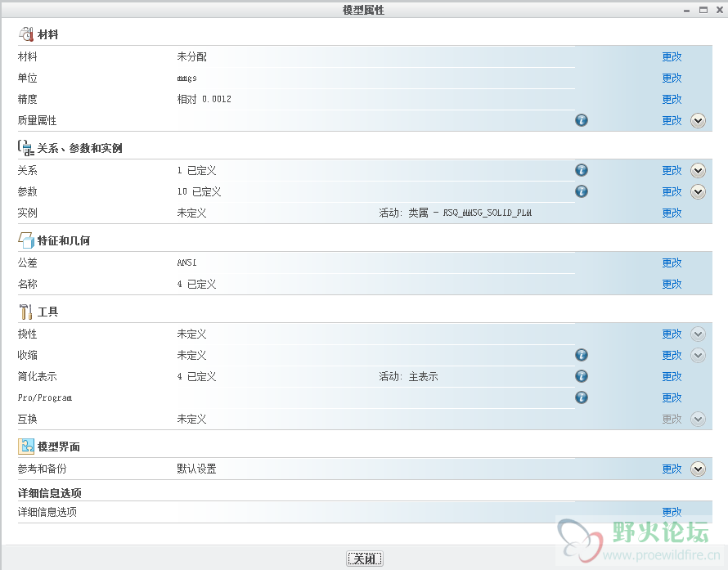Select the RSQ_MMSG_SOLID_PLM instance text
Image resolution: width=728 pixels, height=570 pixels.
(x=488, y=213)
